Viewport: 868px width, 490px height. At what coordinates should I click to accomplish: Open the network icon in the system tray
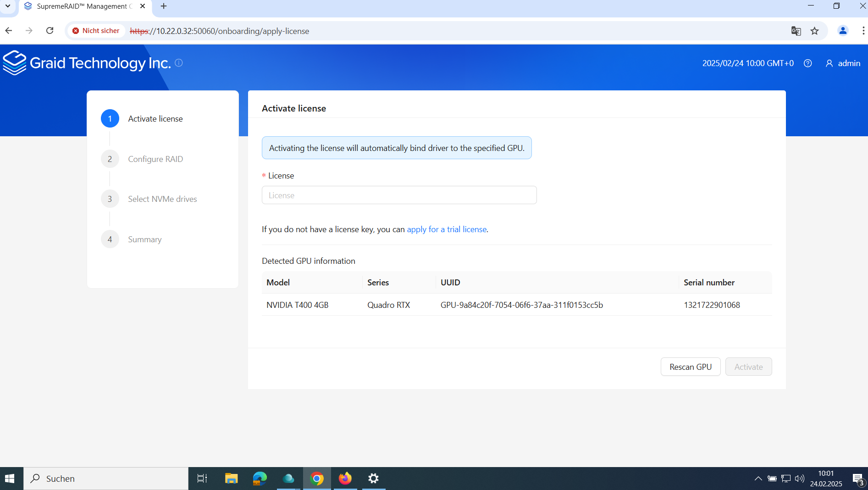(786, 479)
